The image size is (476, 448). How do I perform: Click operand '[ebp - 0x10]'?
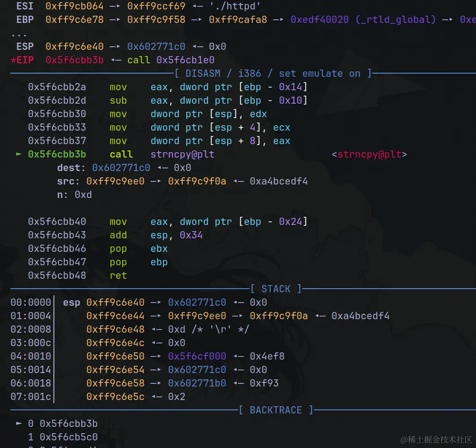click(x=273, y=100)
